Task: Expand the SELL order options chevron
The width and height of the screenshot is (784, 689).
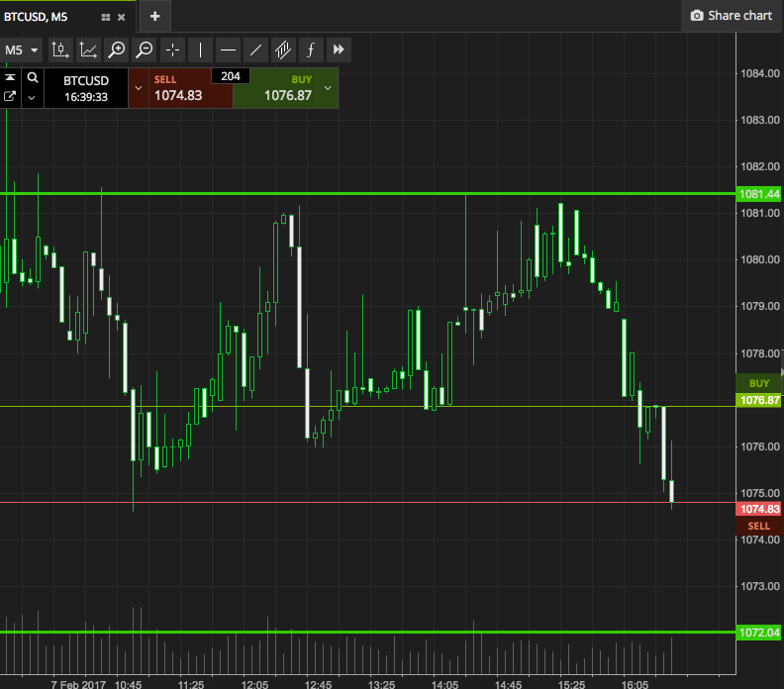Action: [138, 87]
